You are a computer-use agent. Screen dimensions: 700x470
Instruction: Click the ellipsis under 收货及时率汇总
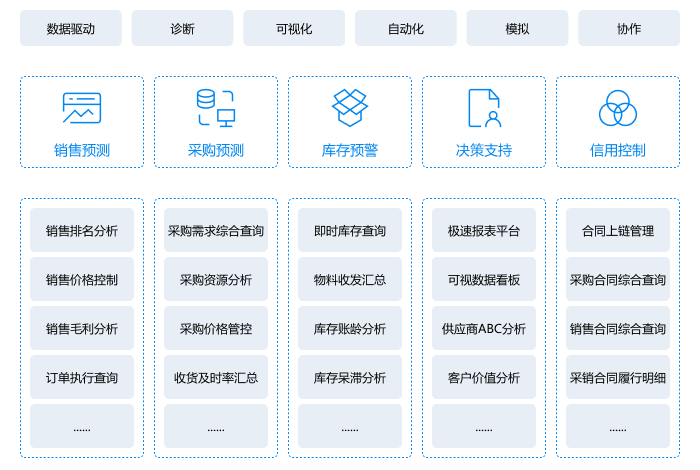tap(216, 426)
